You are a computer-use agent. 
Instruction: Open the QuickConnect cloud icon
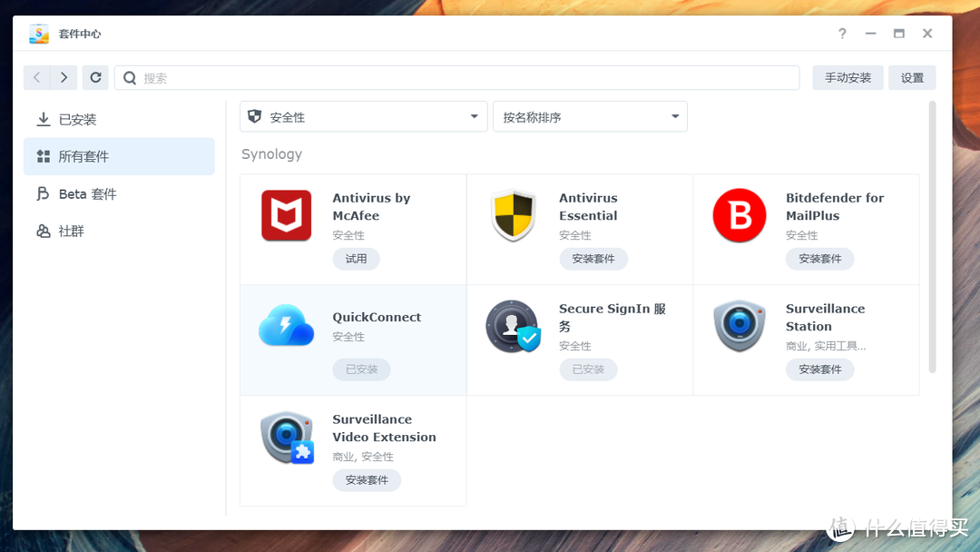click(x=286, y=326)
